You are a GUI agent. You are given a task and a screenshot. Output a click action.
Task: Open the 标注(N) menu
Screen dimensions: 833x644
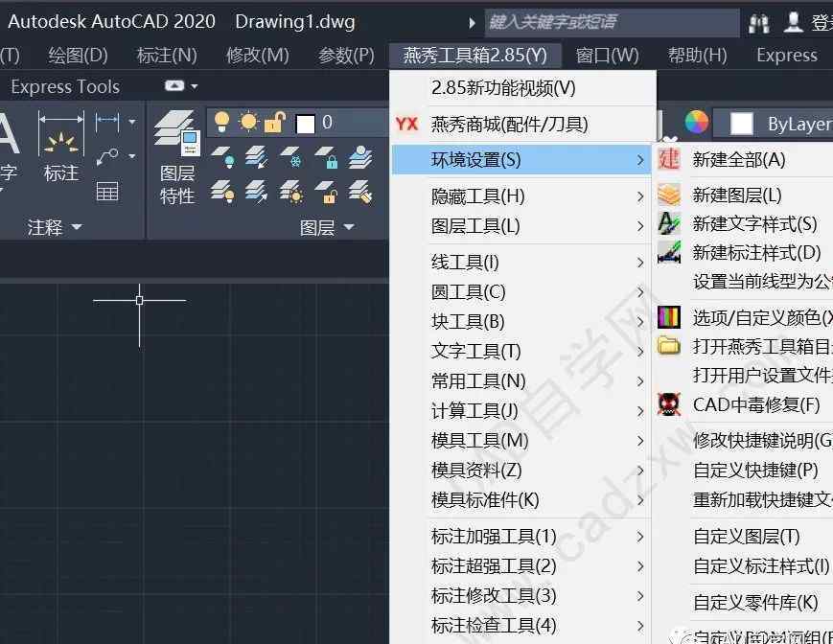click(167, 56)
